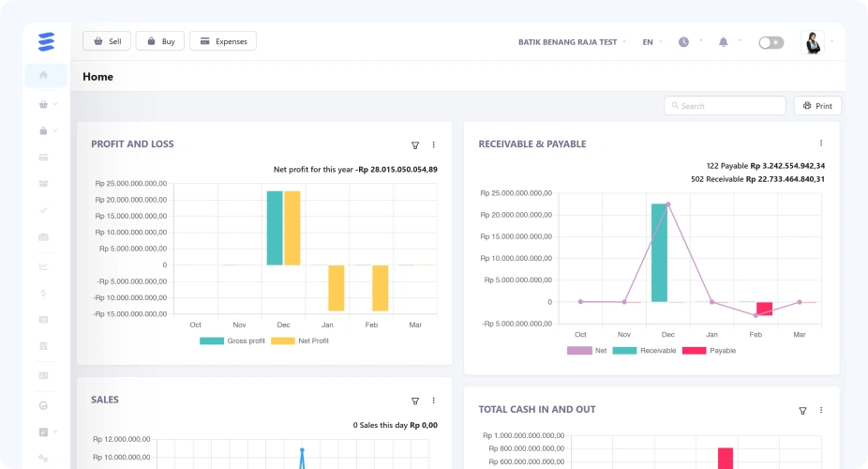Open the dollar sign sidebar icon

click(x=43, y=293)
